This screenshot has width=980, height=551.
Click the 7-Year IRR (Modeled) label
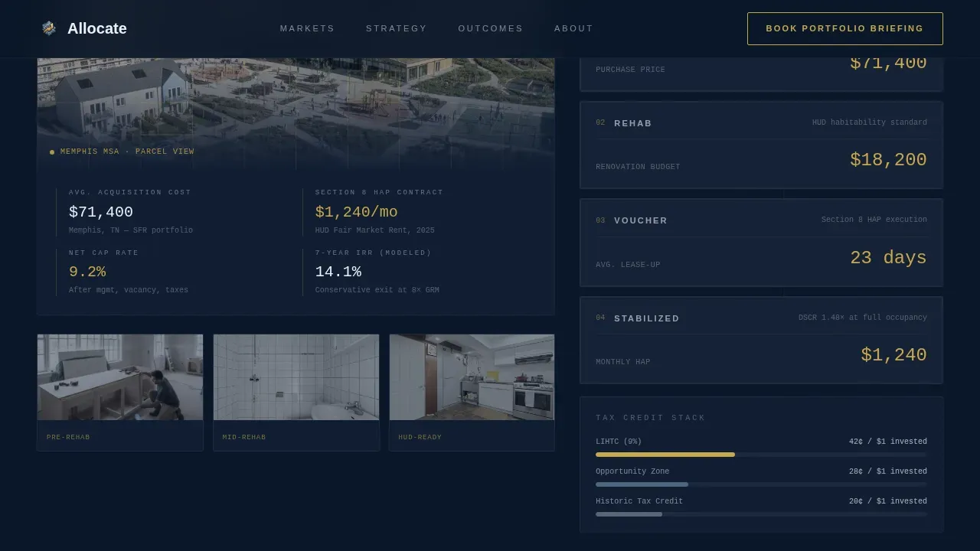(x=374, y=253)
